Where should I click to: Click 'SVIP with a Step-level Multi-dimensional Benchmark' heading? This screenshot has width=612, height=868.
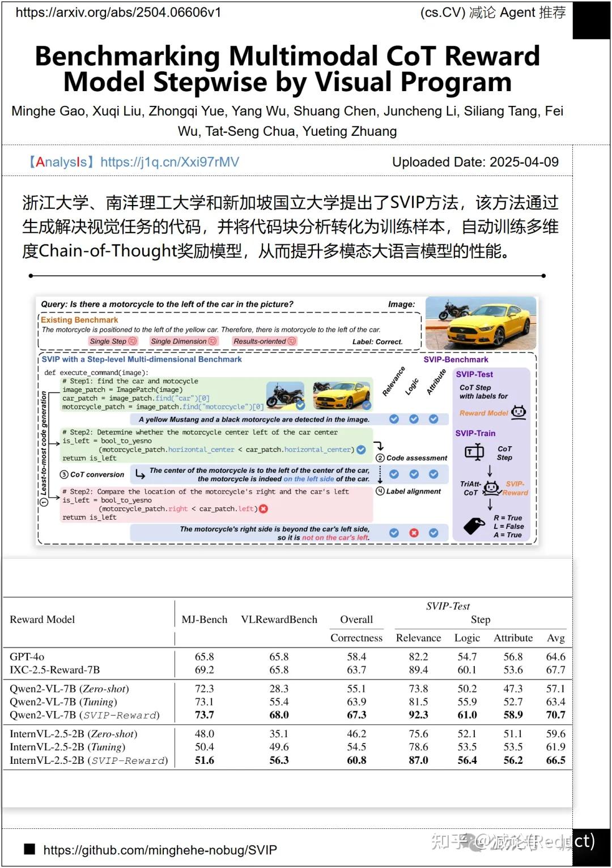(x=142, y=359)
